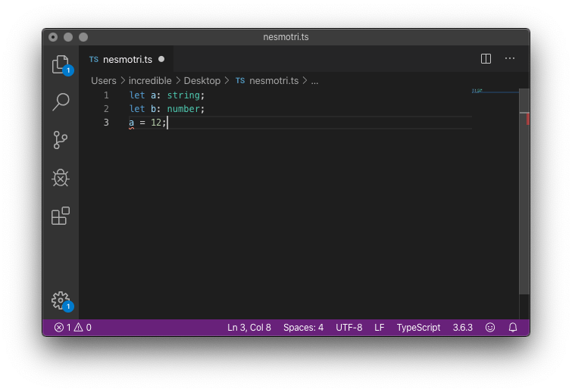Click the UTF-8 encoding selector

point(349,328)
